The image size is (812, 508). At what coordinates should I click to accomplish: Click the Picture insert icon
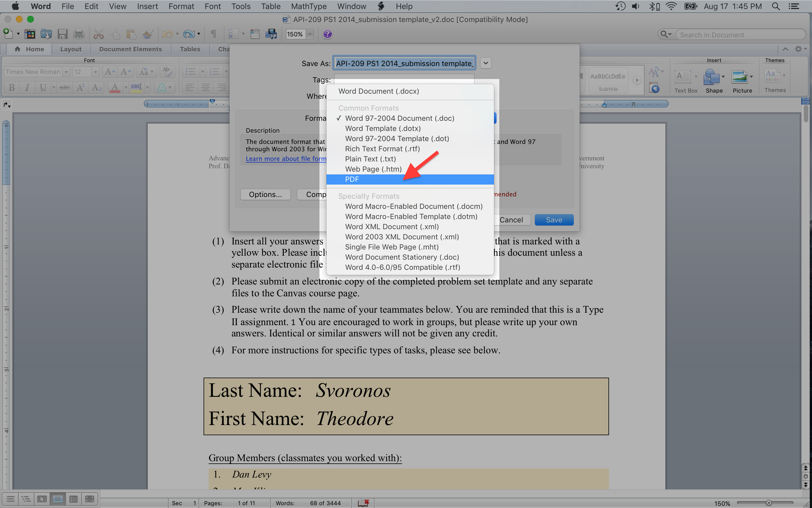point(739,77)
